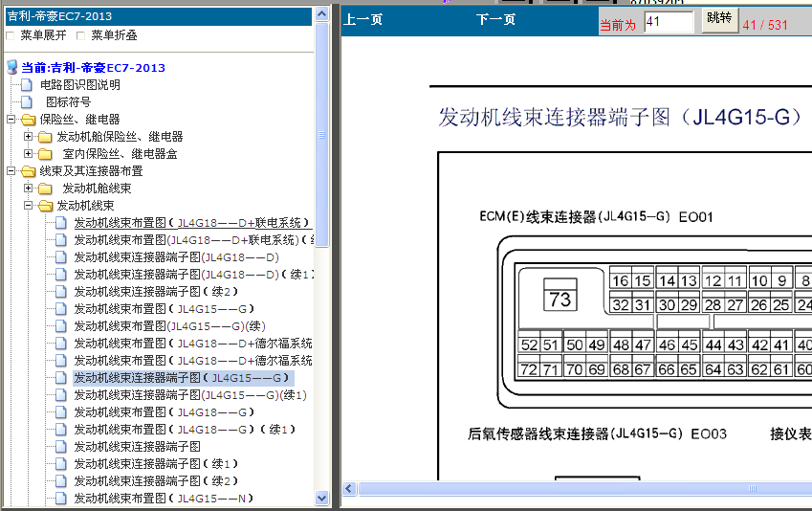Click the tree panel scroll down arrow

(321, 499)
